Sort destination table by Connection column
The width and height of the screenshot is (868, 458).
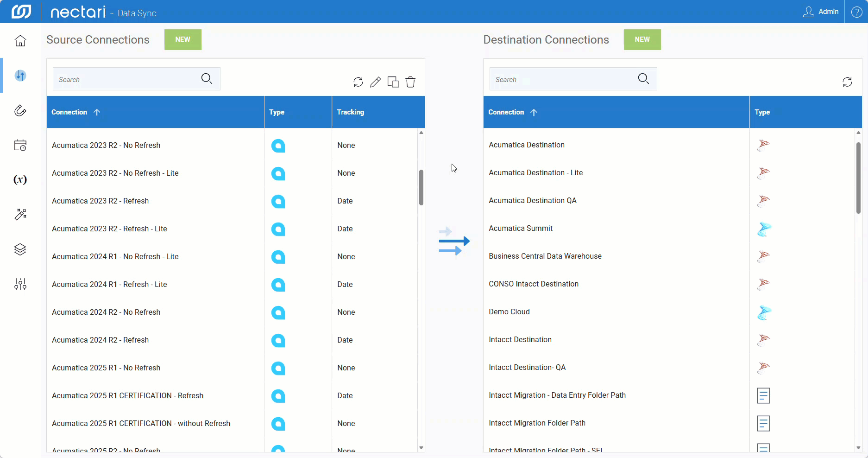click(616, 112)
